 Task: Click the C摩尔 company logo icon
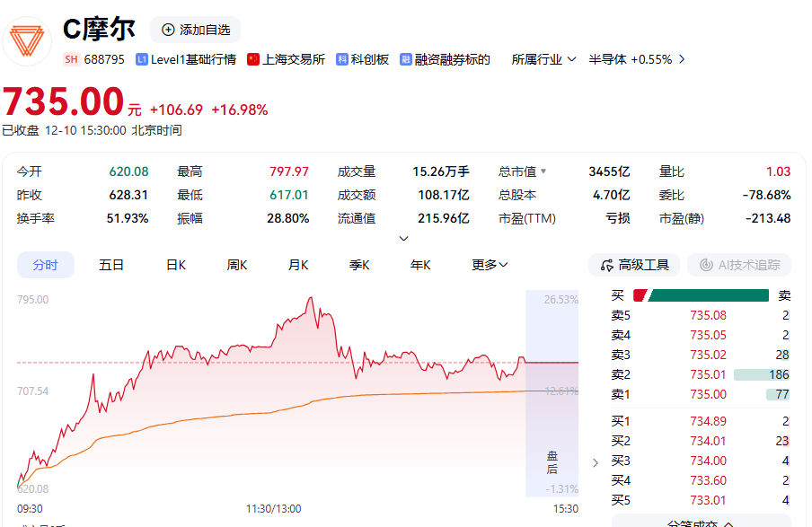(x=27, y=41)
